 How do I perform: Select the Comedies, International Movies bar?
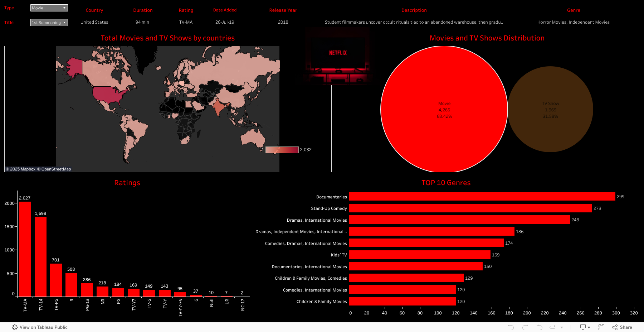point(402,289)
